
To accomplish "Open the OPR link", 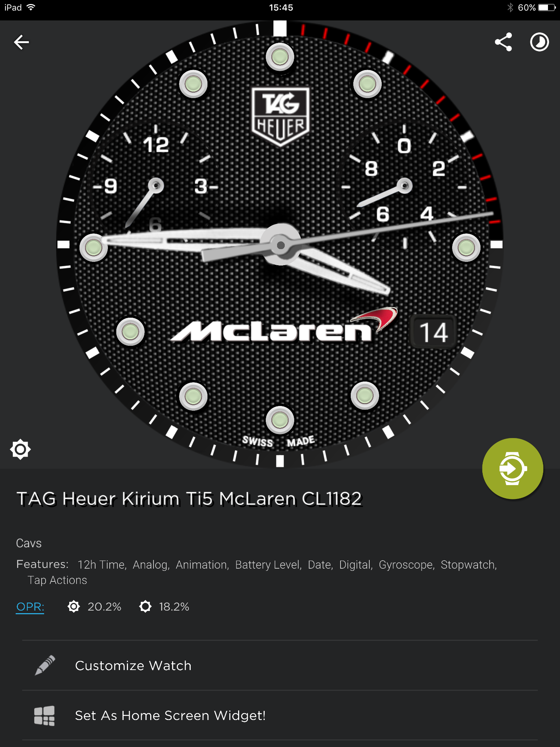I will tap(30, 607).
